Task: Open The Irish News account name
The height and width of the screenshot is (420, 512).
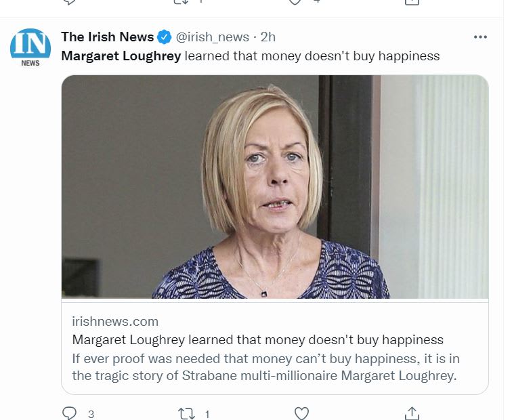Action: 107,37
